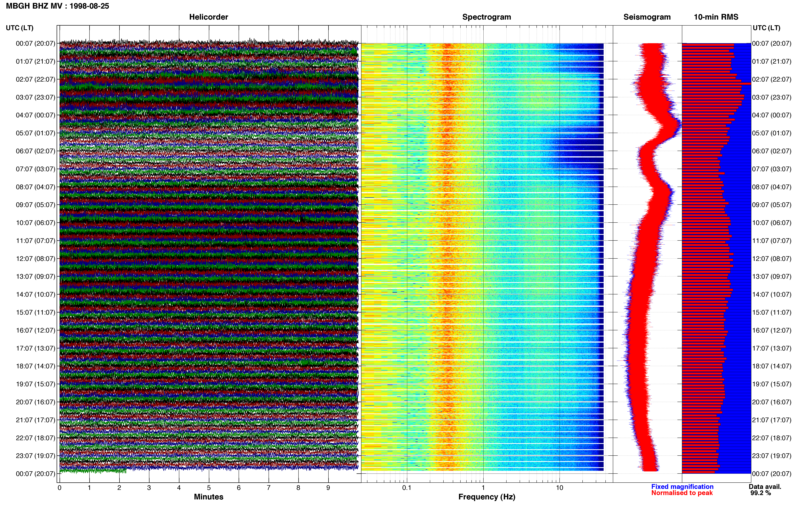Select the 10-min RMS panel heading
The width and height of the screenshot is (812, 508).
tap(716, 17)
